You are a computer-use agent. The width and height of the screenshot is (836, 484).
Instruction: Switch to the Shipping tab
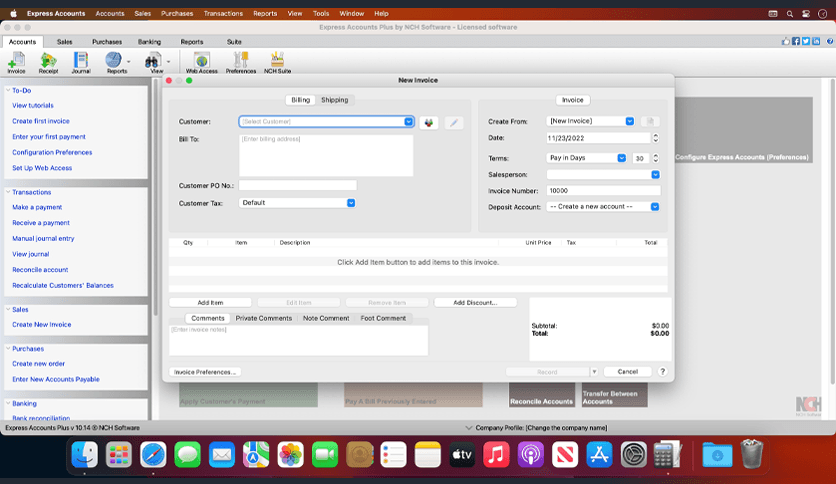coord(334,100)
